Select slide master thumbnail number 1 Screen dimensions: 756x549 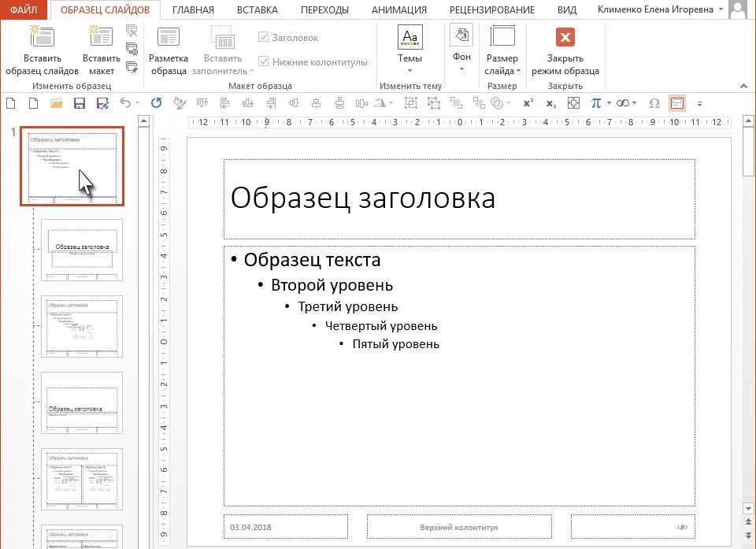(72, 166)
